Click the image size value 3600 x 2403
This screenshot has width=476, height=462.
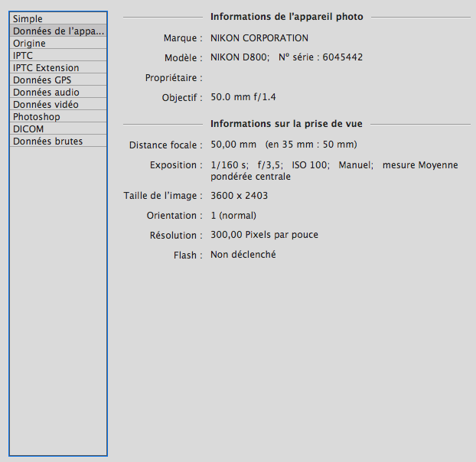(x=239, y=196)
